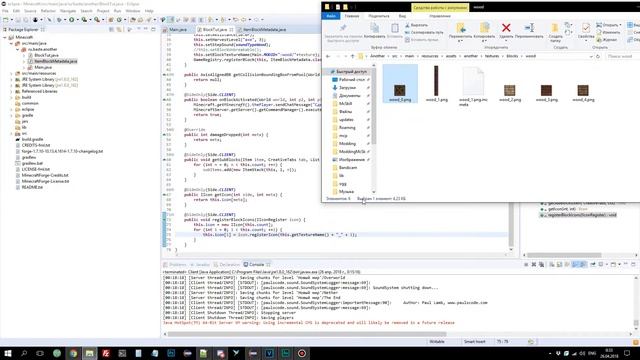
Task: Open Package Explorer View Menu arrow
Action: coord(139,29)
